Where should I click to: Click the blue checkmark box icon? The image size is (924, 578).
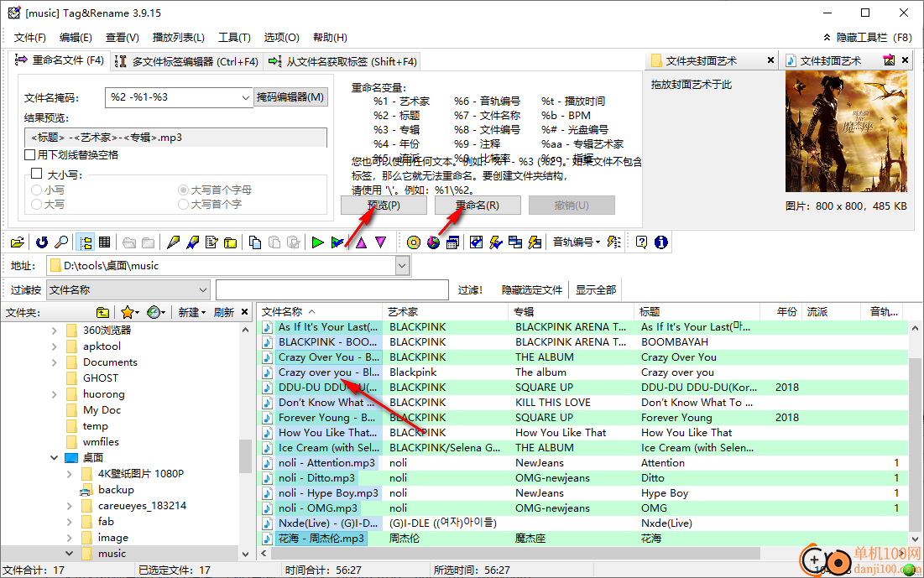click(477, 242)
